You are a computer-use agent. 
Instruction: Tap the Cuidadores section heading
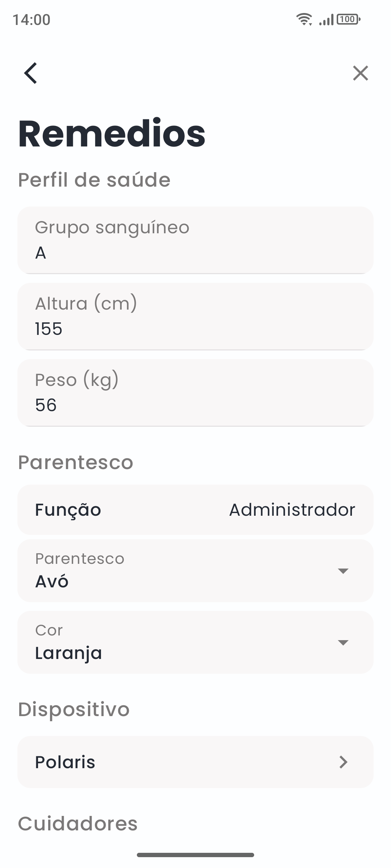point(78,824)
